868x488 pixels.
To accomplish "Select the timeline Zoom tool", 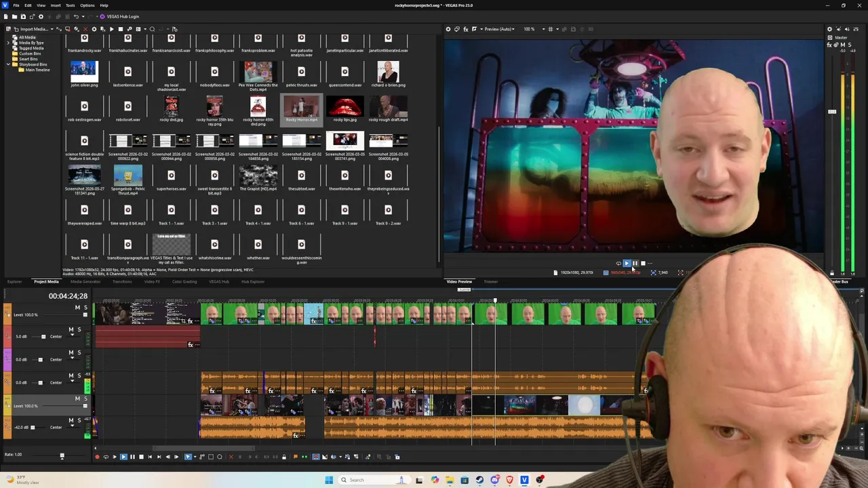I will (220, 457).
